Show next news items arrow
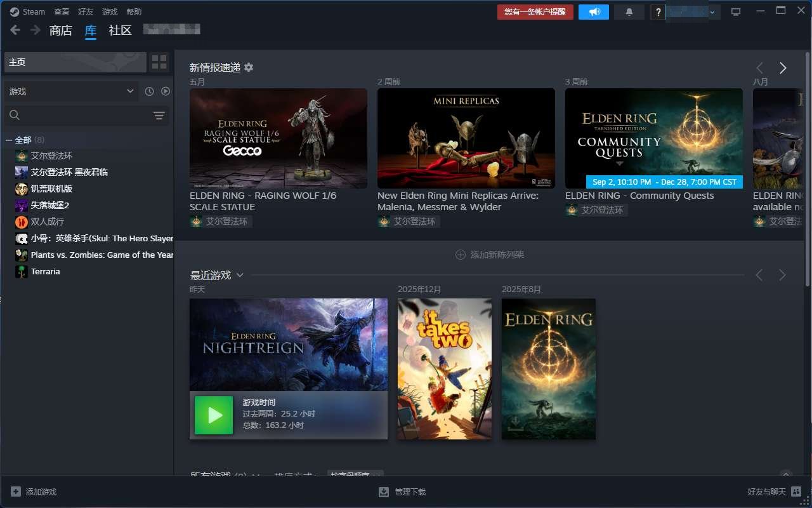The height and width of the screenshot is (508, 812). [x=783, y=68]
